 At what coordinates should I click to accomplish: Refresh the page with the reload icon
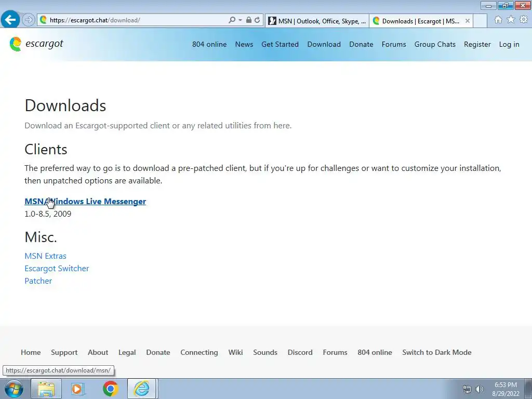(257, 20)
